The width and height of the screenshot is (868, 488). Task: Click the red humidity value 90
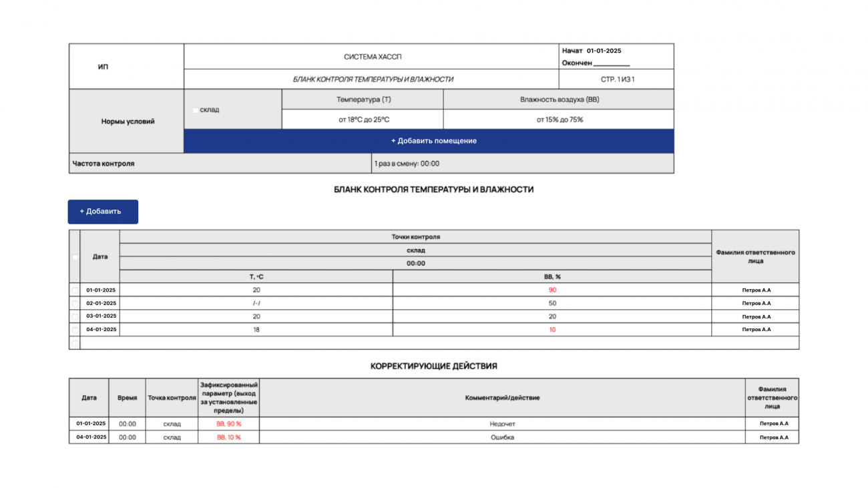552,290
